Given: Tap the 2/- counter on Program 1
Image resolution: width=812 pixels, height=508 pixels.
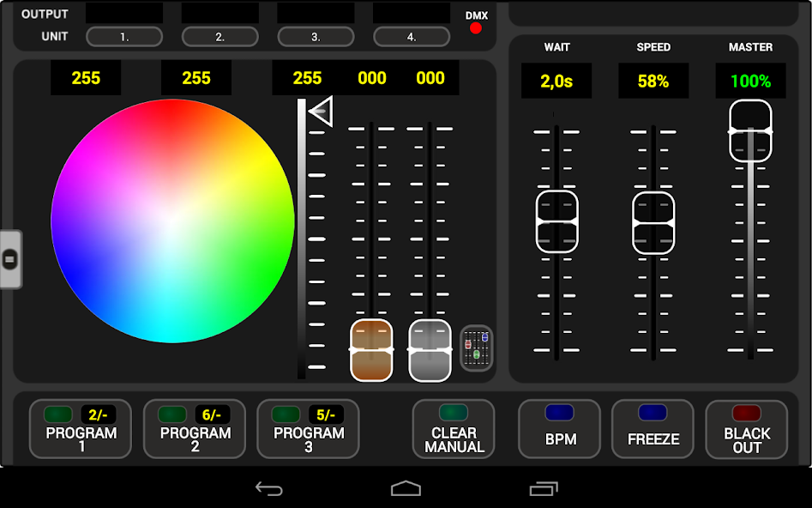Looking at the screenshot, I should pos(97,412).
